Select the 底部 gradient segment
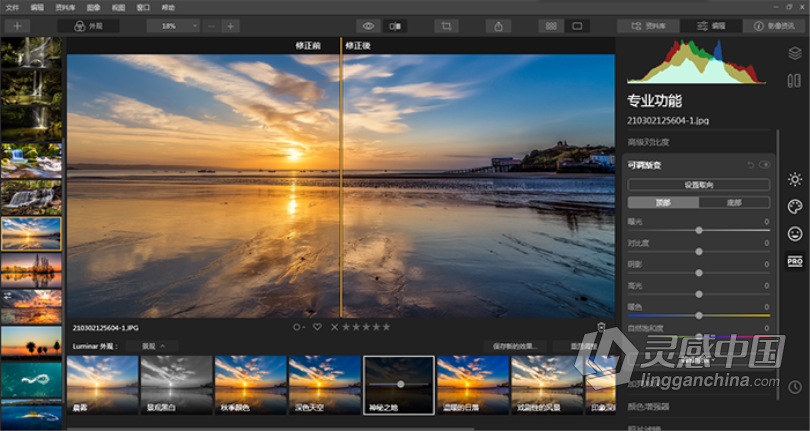Screen dimensions: 810x431 tap(735, 203)
